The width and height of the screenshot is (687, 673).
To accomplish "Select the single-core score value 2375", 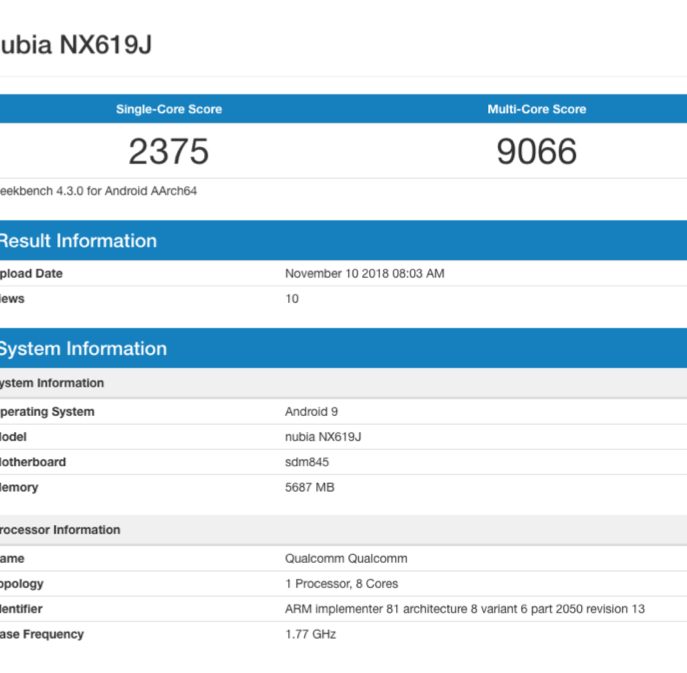I will pyautogui.click(x=168, y=152).
